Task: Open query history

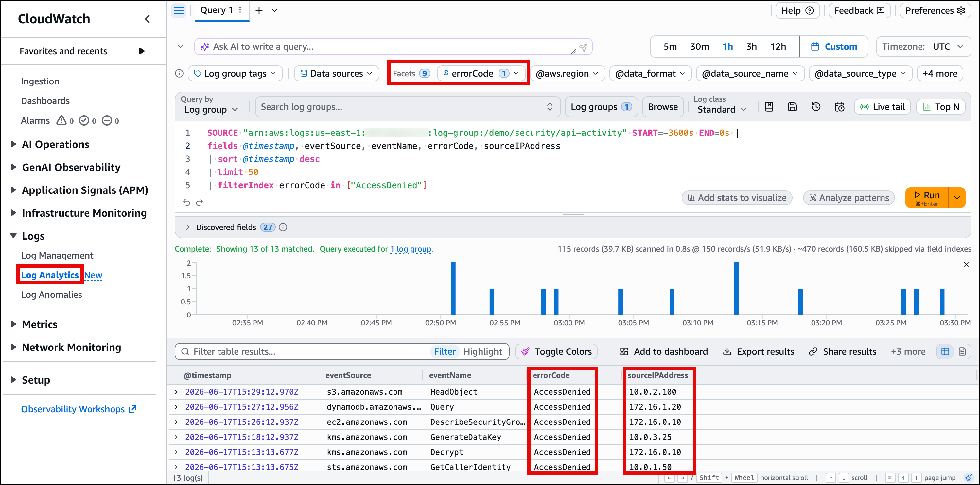Action: tap(816, 107)
